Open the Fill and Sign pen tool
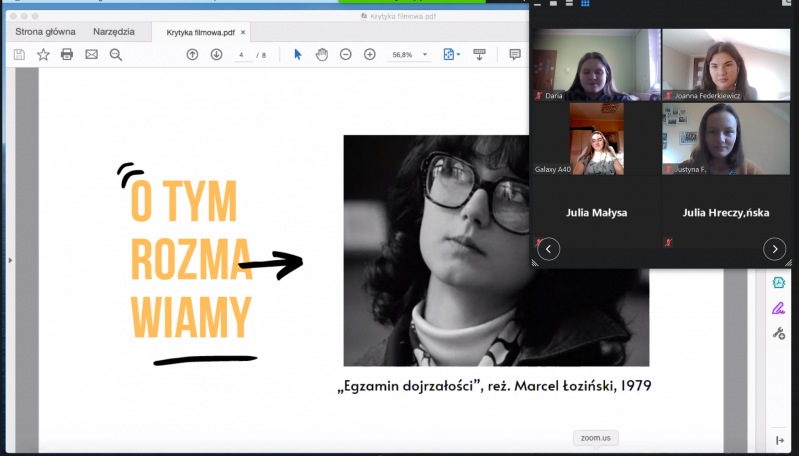Screen dimensions: 799x456 click(779, 308)
